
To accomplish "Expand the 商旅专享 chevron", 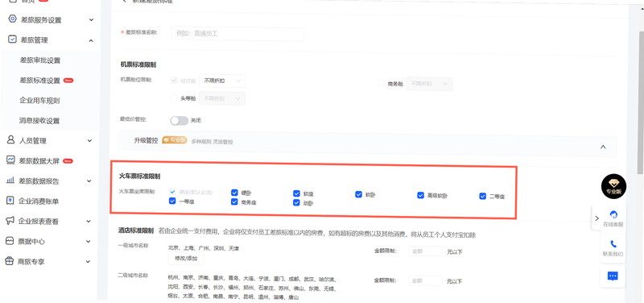I will click(x=88, y=261).
